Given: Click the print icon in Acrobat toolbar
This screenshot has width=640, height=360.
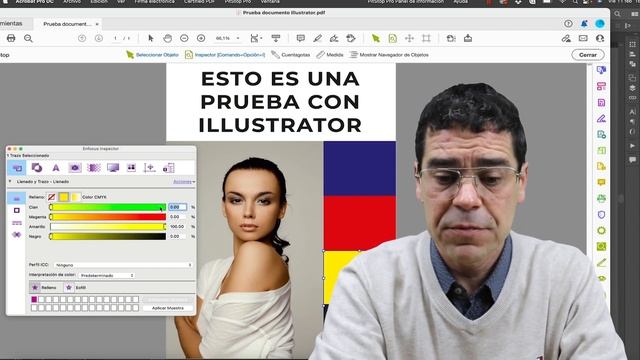Looking at the screenshot, I should [11, 38].
